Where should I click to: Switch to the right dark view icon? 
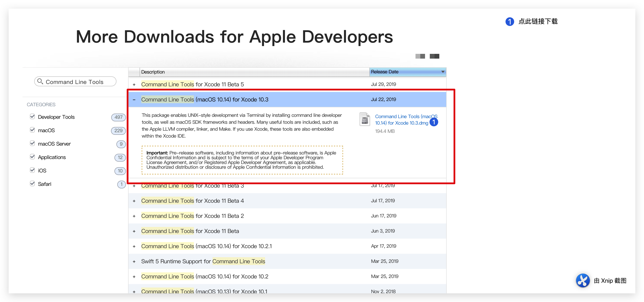tap(434, 56)
